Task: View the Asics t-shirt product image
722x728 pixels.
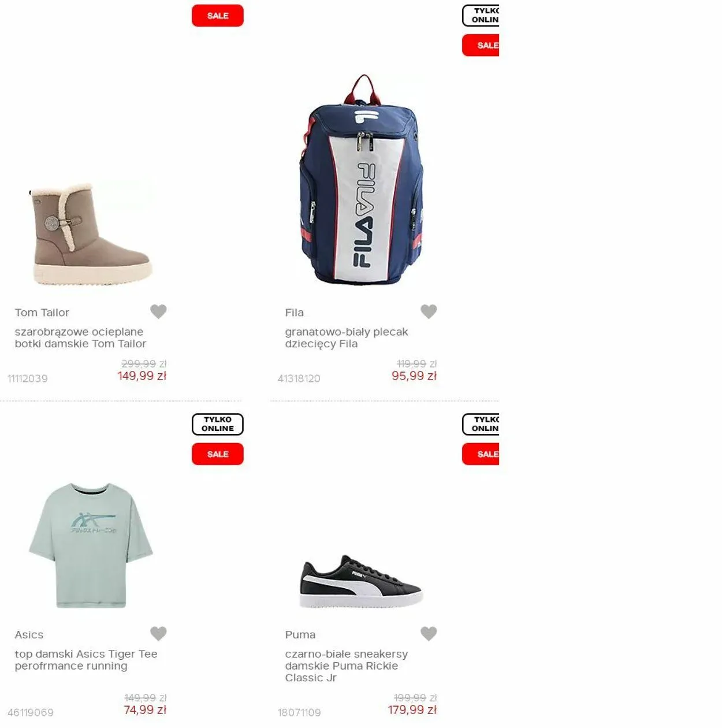Action: (91, 545)
